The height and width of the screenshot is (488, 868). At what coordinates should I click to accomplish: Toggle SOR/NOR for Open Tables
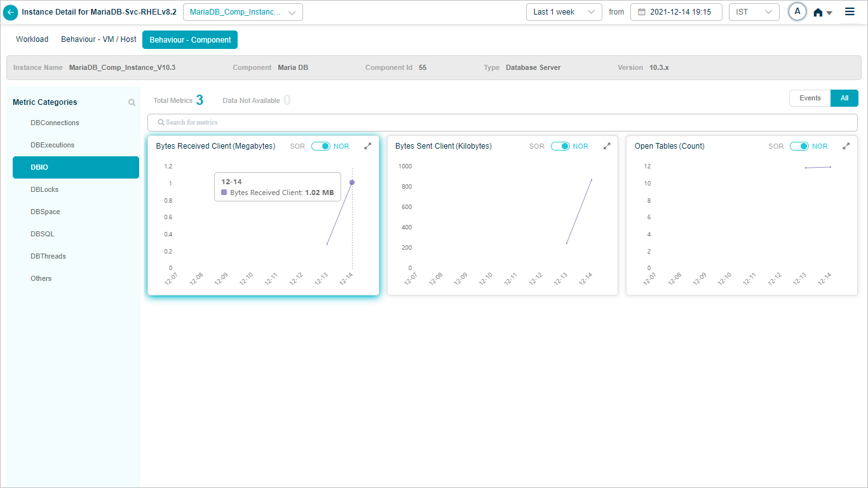pos(799,146)
